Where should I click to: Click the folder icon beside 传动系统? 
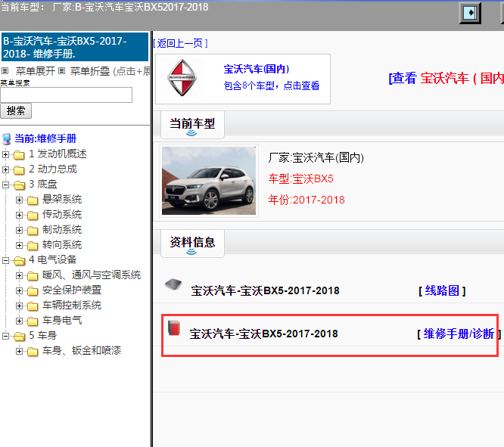click(33, 216)
